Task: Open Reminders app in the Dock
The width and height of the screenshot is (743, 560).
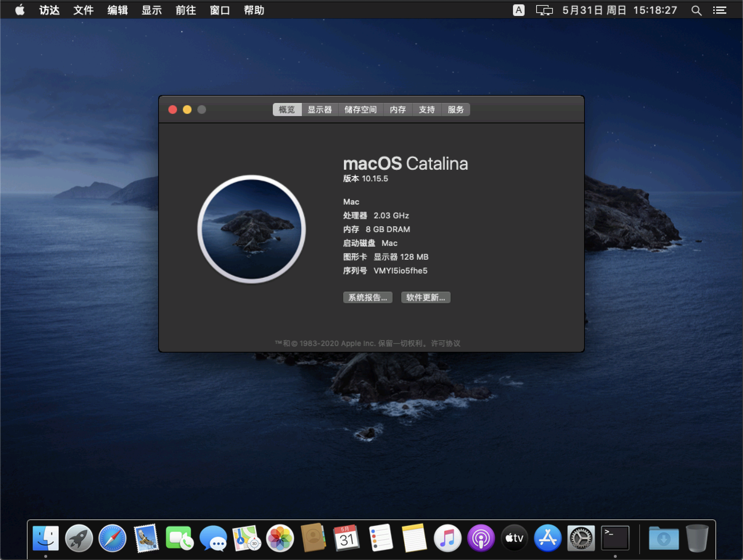Action: [x=380, y=538]
